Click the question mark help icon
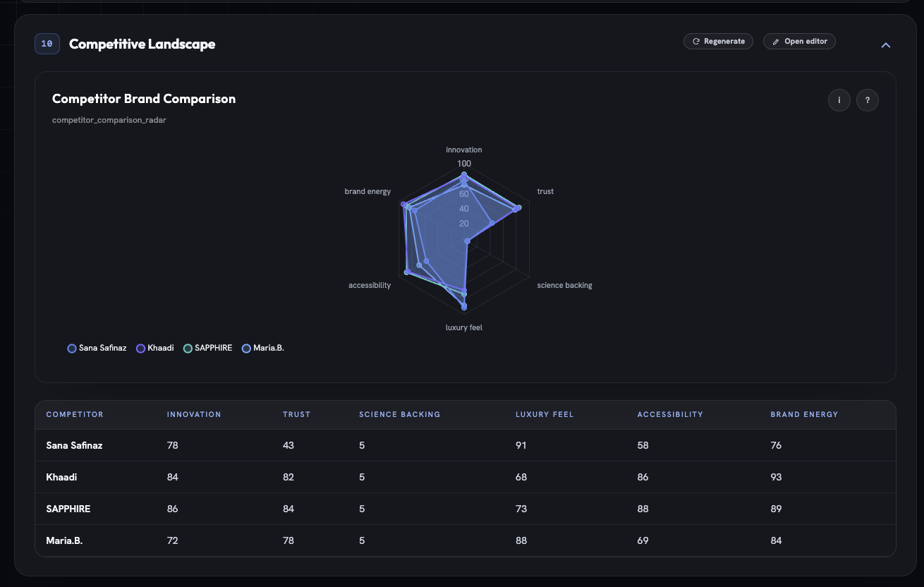The image size is (924, 587). [x=867, y=100]
